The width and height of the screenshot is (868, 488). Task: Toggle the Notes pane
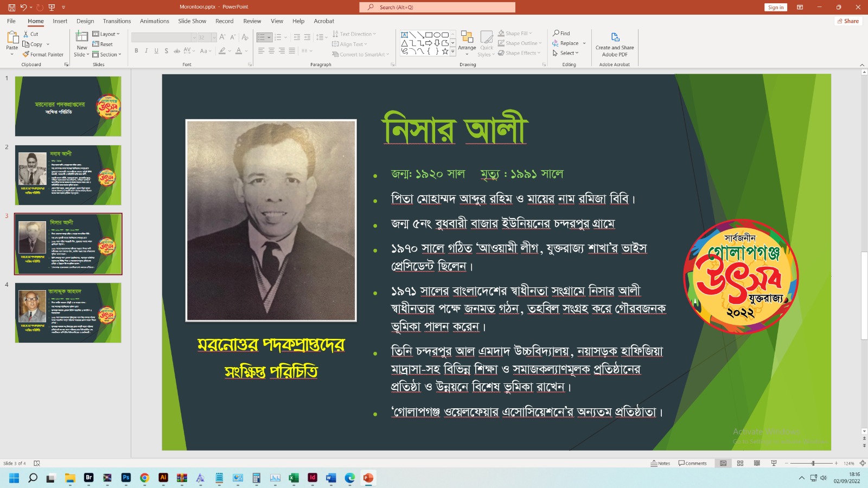(660, 463)
